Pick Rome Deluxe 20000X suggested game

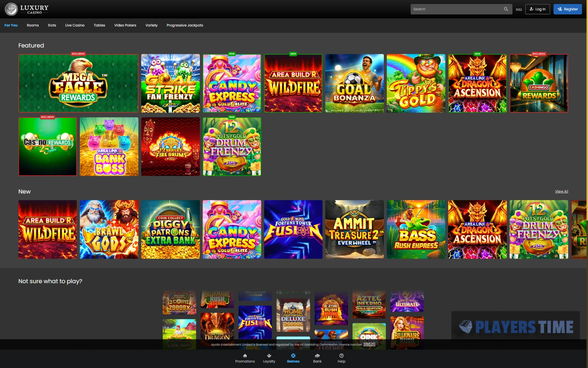[293, 315]
